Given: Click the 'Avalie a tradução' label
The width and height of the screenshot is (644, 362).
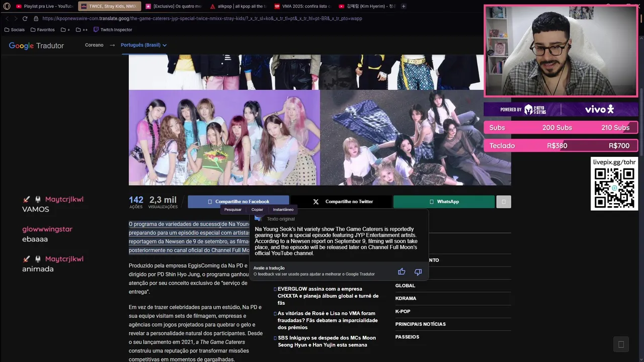Looking at the screenshot, I should 269,268.
